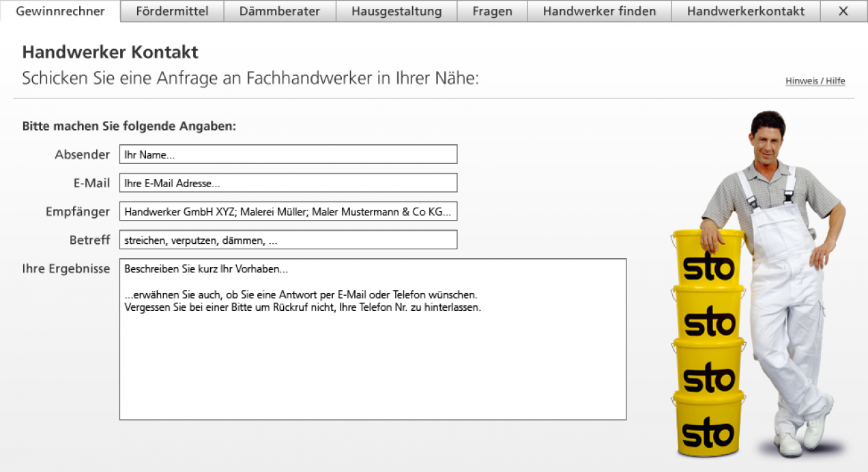The width and height of the screenshot is (868, 472).
Task: Select the Empfänger recipient field
Action: (288, 211)
